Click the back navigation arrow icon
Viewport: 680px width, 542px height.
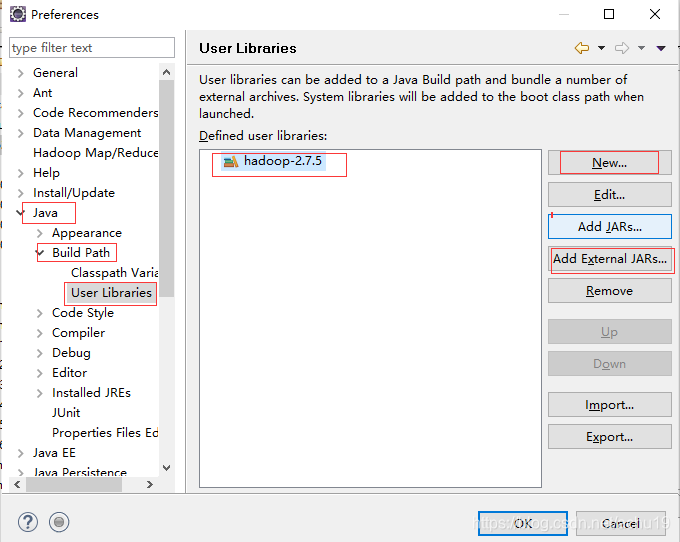[x=582, y=48]
